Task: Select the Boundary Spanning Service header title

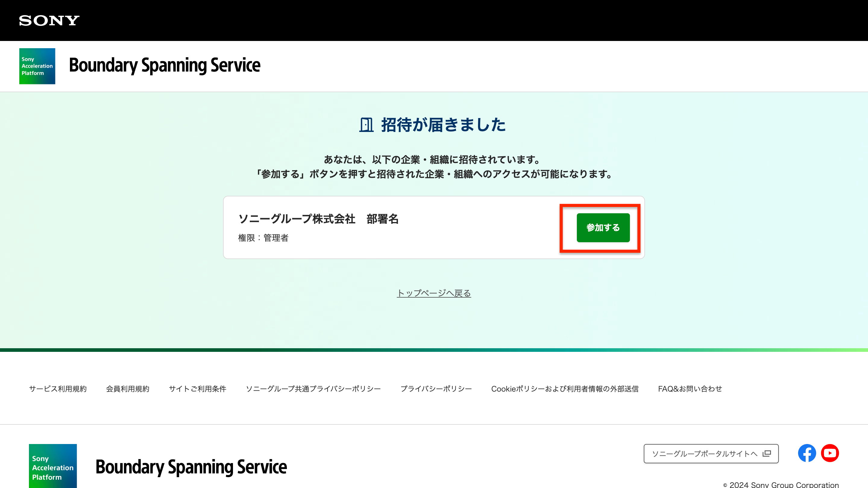Action: pos(165,65)
